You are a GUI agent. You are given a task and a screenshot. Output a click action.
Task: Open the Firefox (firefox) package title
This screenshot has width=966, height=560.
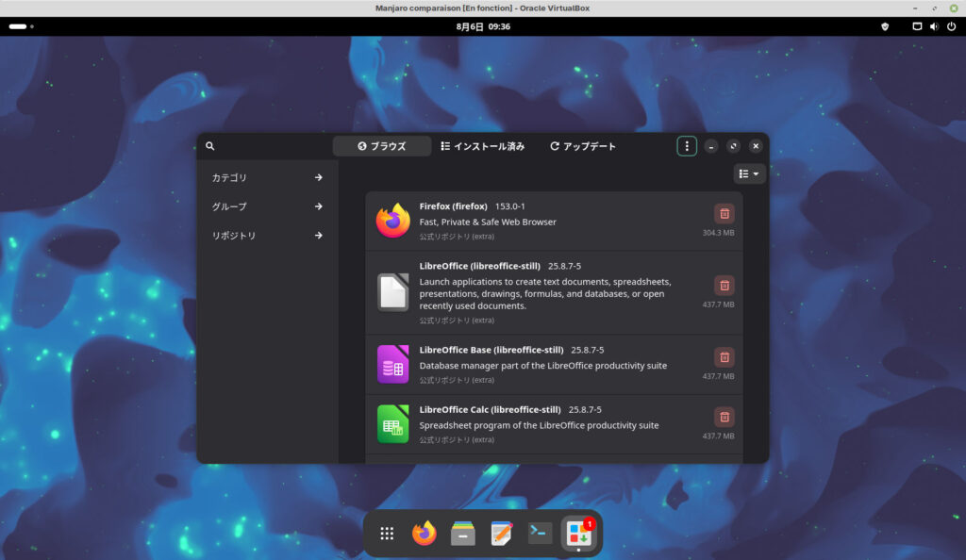pyautogui.click(x=454, y=206)
